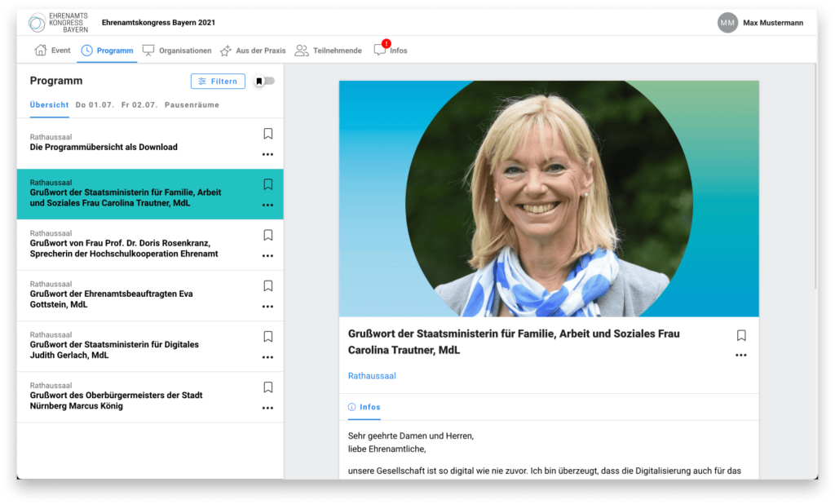Select the Programm clock icon

tap(88, 50)
